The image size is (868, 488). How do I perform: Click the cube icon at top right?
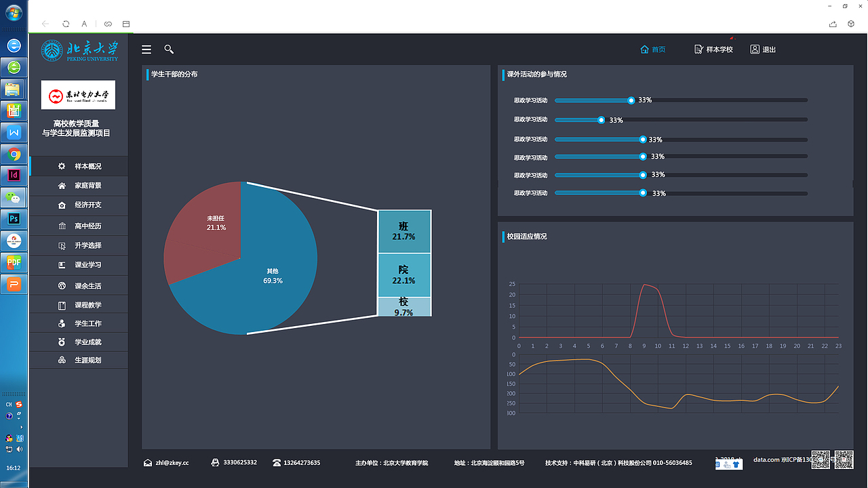[851, 24]
